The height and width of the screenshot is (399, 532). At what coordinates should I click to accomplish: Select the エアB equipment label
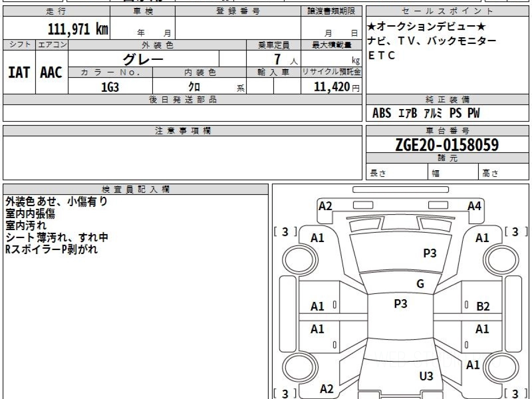pos(407,113)
